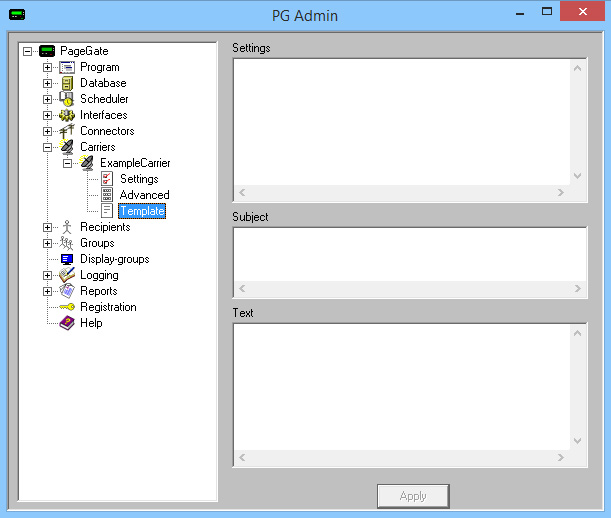Viewport: 611px width, 518px height.
Task: Click Subject box scroll right arrow
Action: pos(577,289)
